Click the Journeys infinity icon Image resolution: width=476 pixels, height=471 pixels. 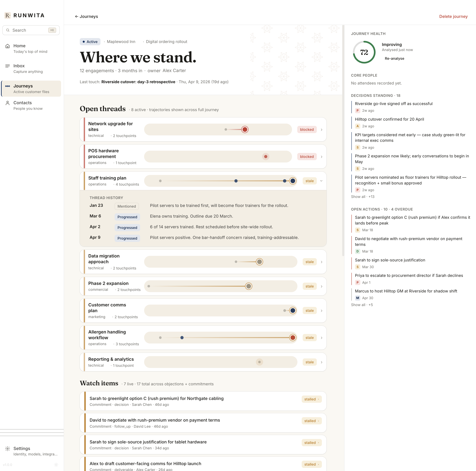coord(8,86)
